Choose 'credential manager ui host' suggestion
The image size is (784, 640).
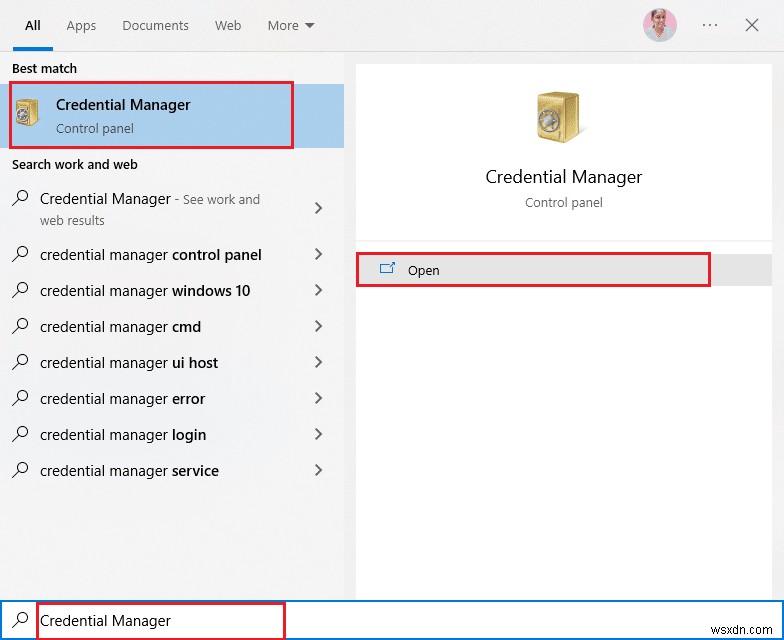pyautogui.click(x=129, y=362)
